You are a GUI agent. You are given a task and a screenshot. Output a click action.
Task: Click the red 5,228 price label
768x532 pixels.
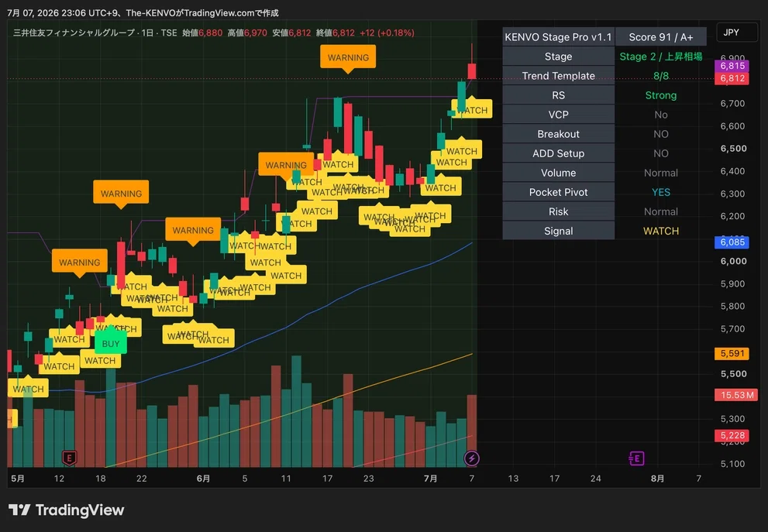(732, 435)
